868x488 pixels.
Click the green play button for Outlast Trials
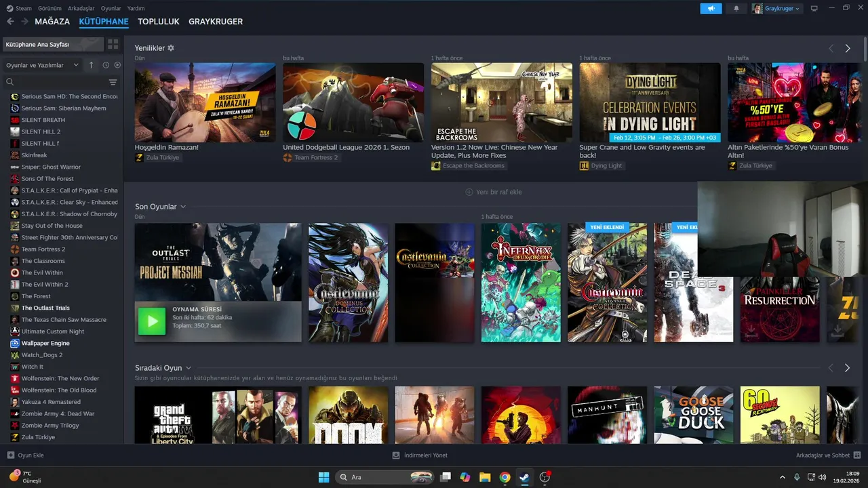tap(152, 321)
